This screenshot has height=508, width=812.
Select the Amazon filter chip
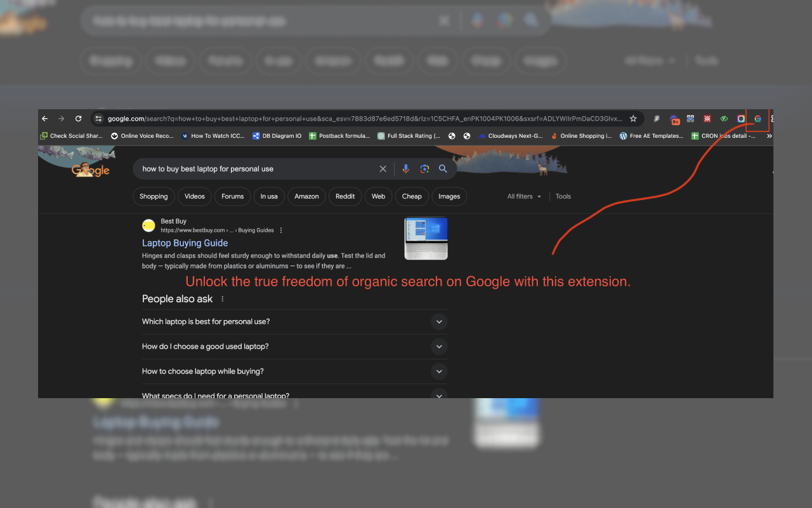point(306,197)
